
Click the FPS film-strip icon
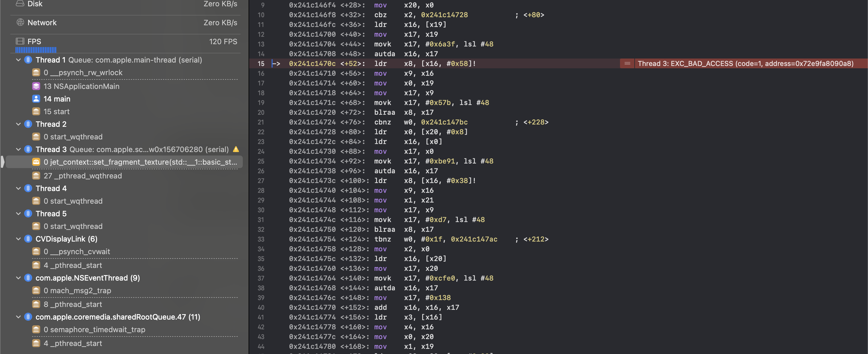[20, 41]
